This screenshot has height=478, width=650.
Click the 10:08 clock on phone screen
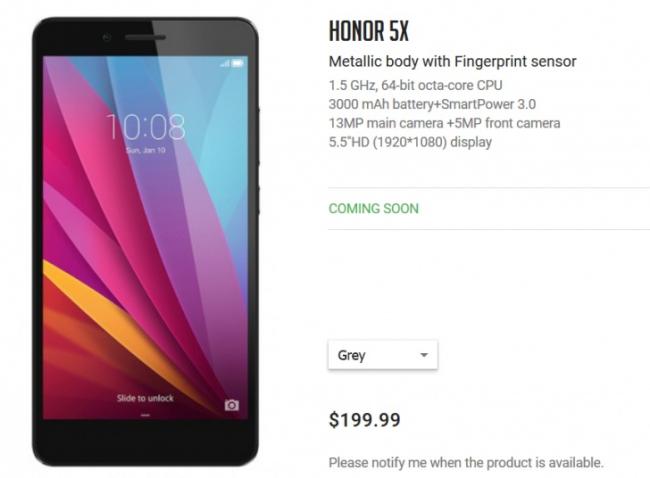click(145, 127)
